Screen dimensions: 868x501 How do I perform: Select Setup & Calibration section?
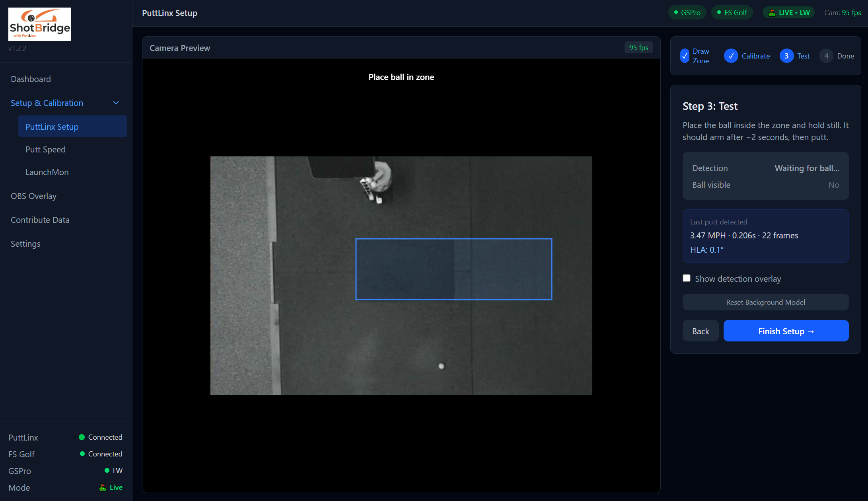(x=47, y=103)
